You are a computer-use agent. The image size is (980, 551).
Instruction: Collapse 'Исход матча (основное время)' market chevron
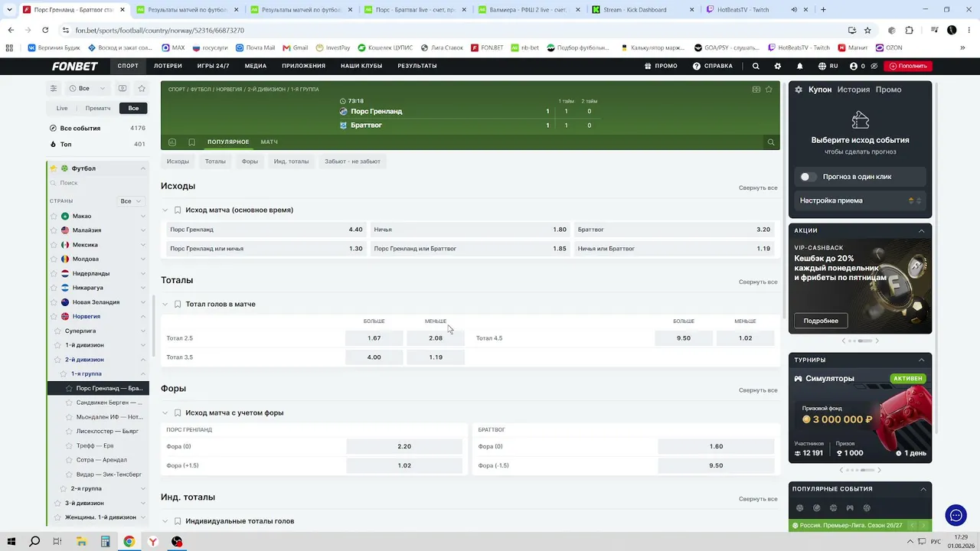click(165, 210)
